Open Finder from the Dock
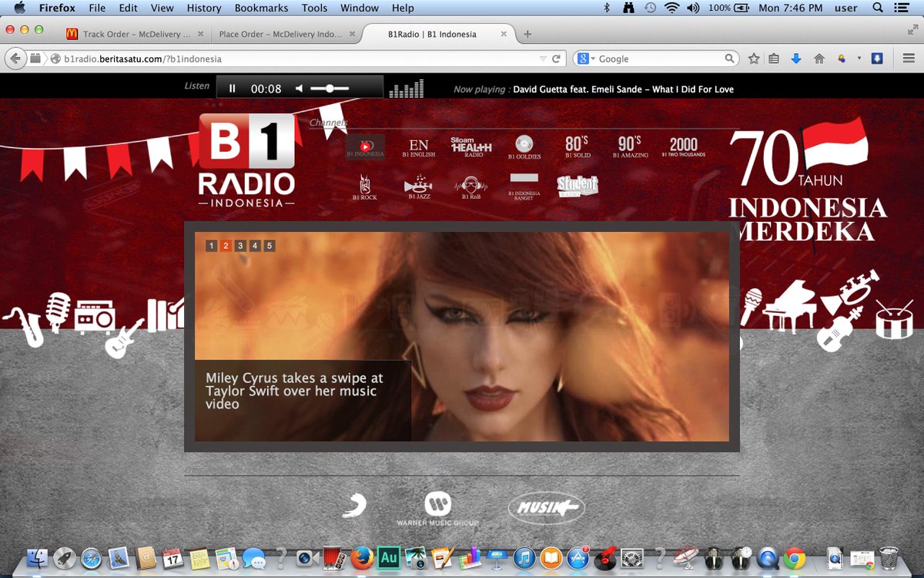The height and width of the screenshot is (578, 924). click(x=38, y=558)
